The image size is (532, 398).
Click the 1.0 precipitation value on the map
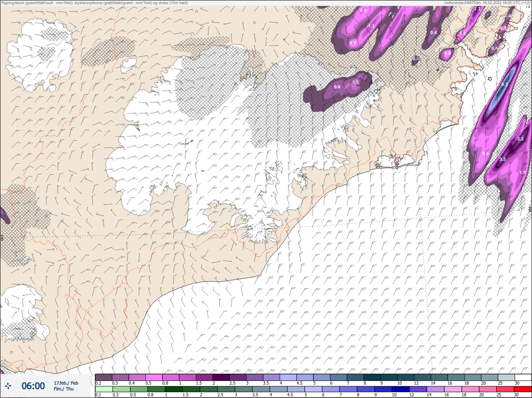(x=463, y=33)
